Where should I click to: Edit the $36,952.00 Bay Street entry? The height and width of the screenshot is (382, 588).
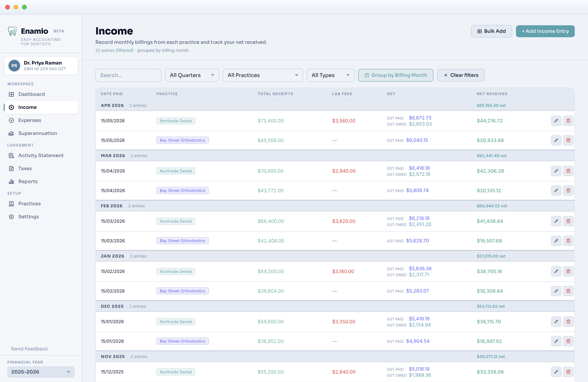(x=556, y=341)
